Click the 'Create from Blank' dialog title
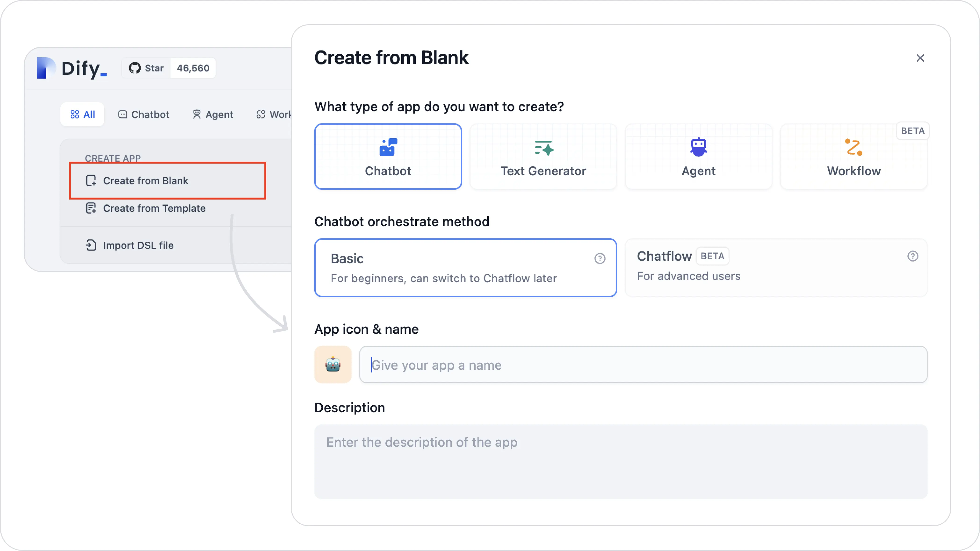The width and height of the screenshot is (980, 551). point(391,58)
